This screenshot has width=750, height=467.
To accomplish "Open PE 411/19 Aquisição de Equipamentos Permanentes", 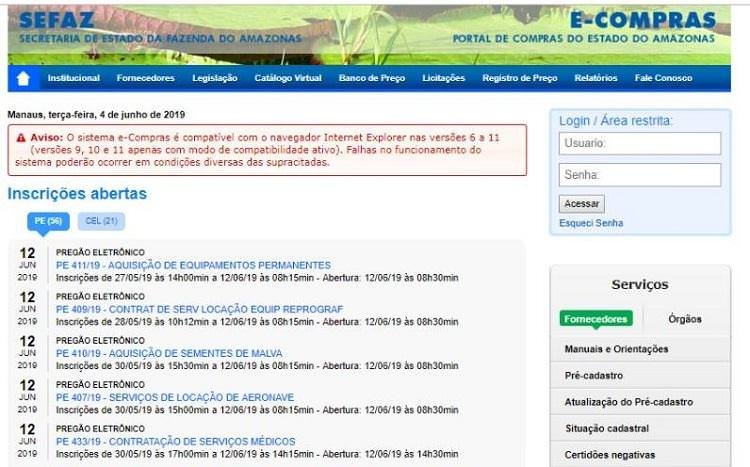I will tap(193, 265).
